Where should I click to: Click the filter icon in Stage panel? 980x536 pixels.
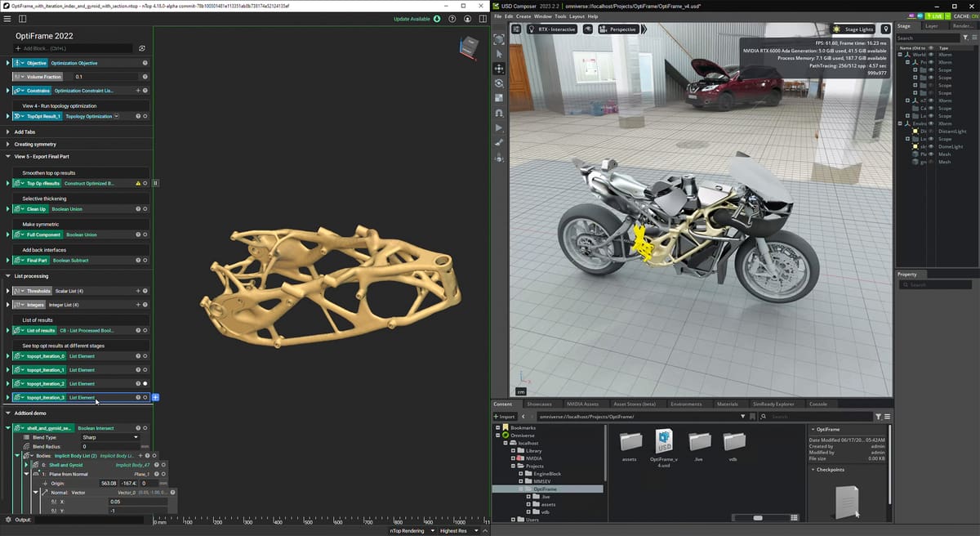(965, 38)
